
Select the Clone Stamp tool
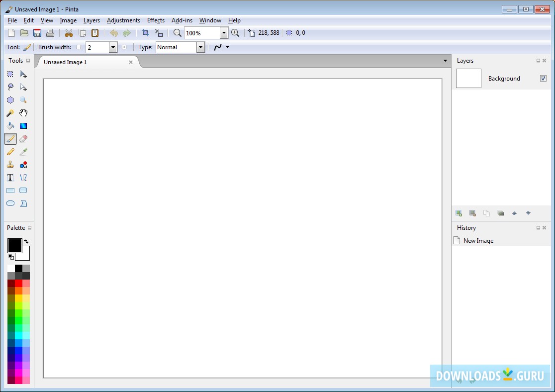coord(10,165)
